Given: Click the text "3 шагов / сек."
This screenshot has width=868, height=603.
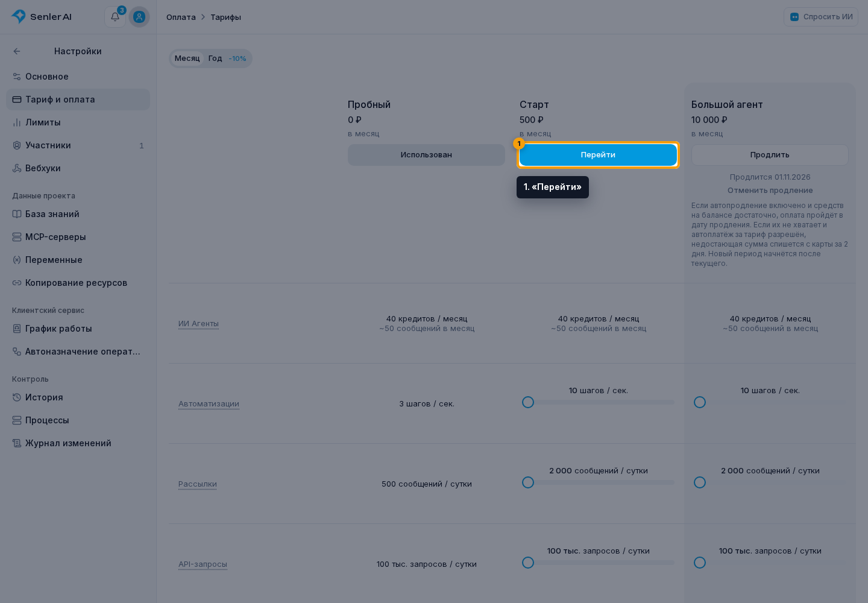Looking at the screenshot, I should click(x=427, y=404).
